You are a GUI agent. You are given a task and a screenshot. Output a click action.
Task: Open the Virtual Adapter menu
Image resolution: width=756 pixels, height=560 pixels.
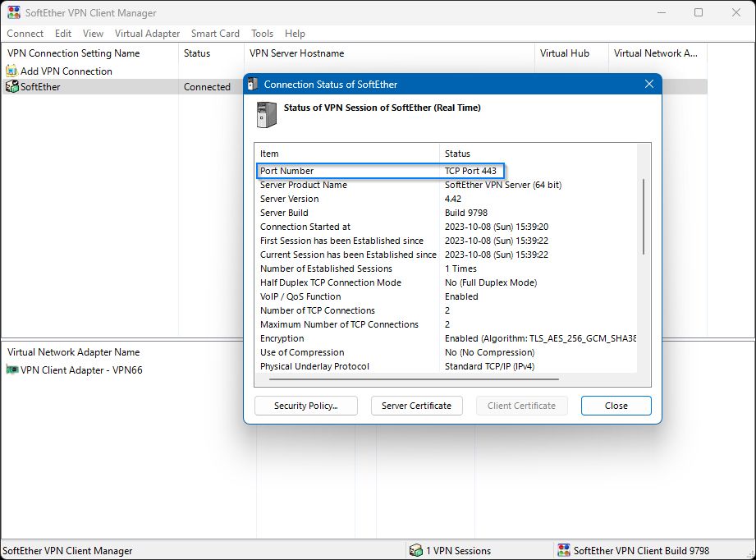point(147,34)
